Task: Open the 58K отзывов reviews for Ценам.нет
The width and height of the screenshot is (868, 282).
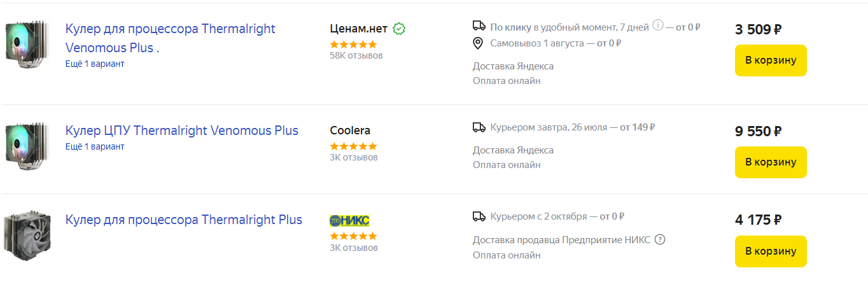Action: (x=356, y=55)
